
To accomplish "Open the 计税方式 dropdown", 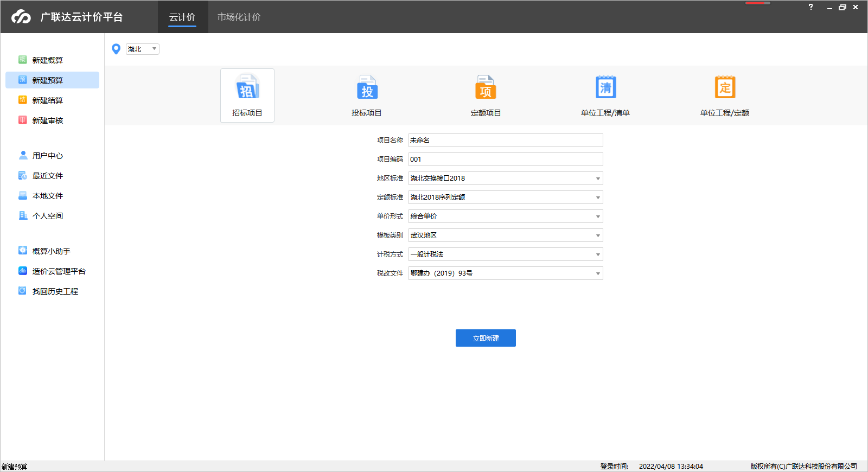I will [x=506, y=254].
